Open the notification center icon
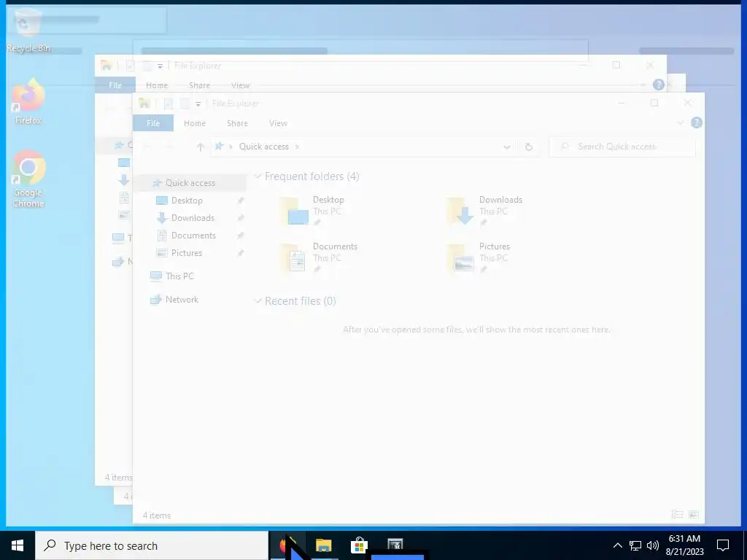This screenshot has height=560, width=747. pos(723,545)
